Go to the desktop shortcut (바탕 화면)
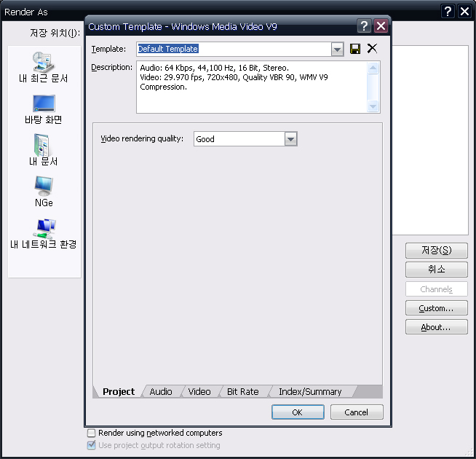Screen dimensions: 476x459 pyautogui.click(x=44, y=109)
